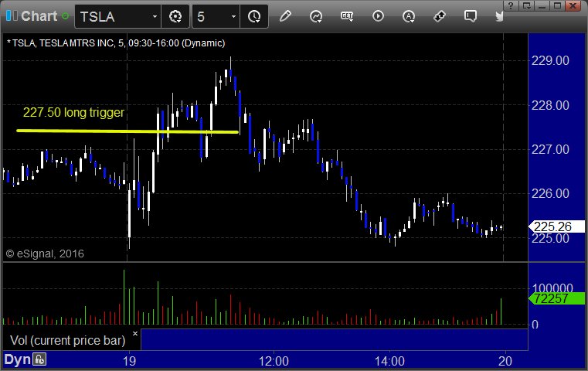Close the Vol study panel with x
Viewport: 588px width, 371px height.
(x=135, y=333)
